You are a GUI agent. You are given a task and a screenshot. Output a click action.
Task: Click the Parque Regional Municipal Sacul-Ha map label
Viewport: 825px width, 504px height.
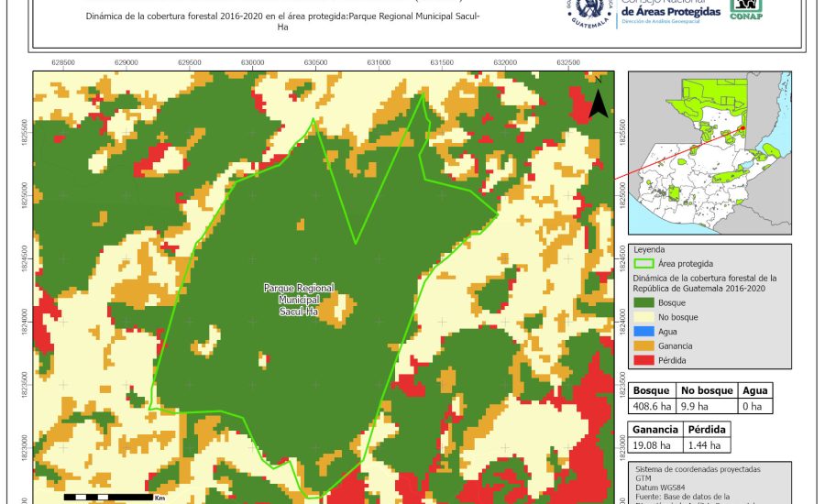pyautogui.click(x=297, y=300)
